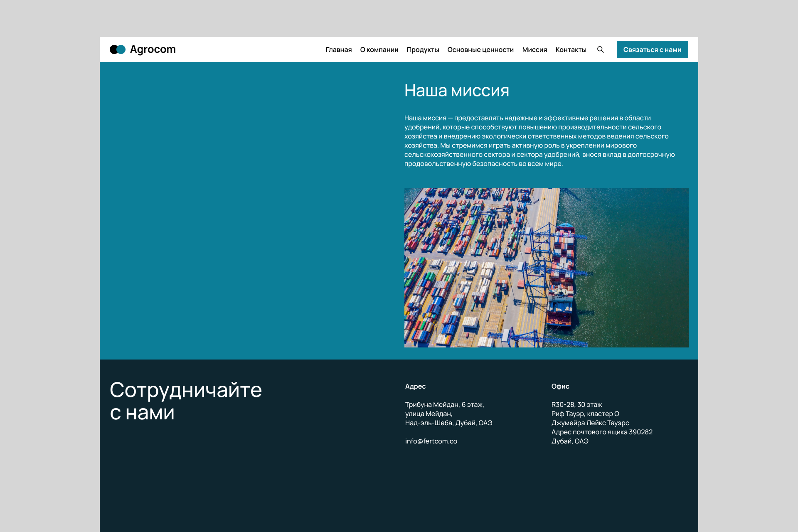Click the search magnifier icon
The image size is (798, 532).
pos(600,49)
